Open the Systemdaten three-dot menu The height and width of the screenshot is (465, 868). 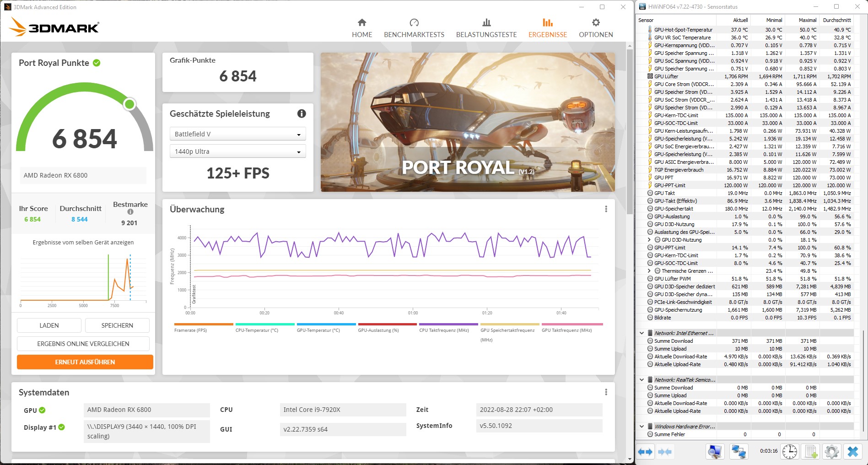(x=606, y=392)
